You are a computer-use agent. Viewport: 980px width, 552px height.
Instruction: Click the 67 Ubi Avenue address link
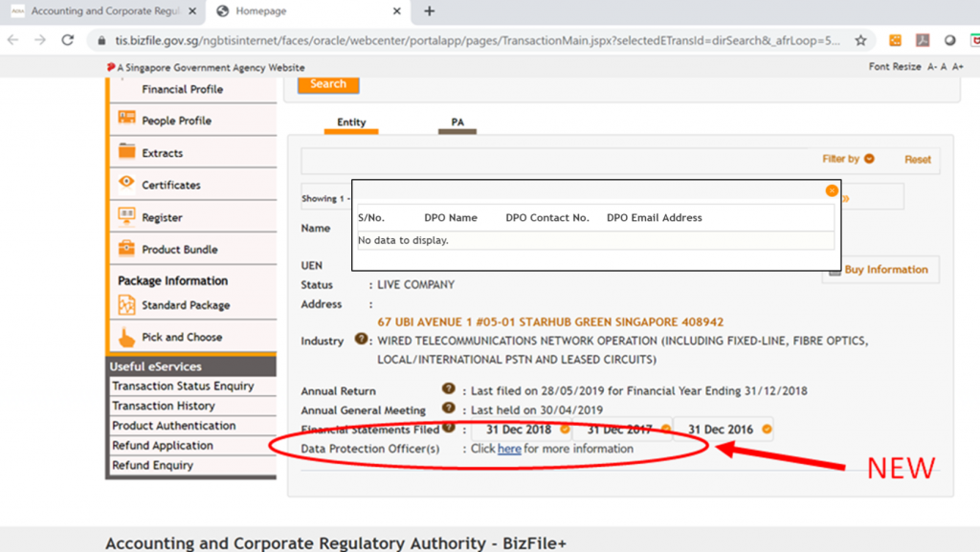pyautogui.click(x=550, y=322)
